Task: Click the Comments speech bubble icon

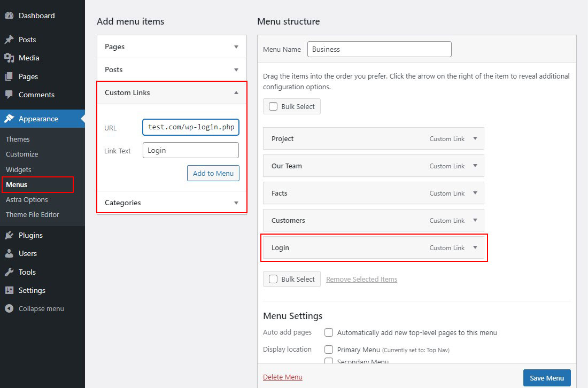Action: [x=9, y=95]
